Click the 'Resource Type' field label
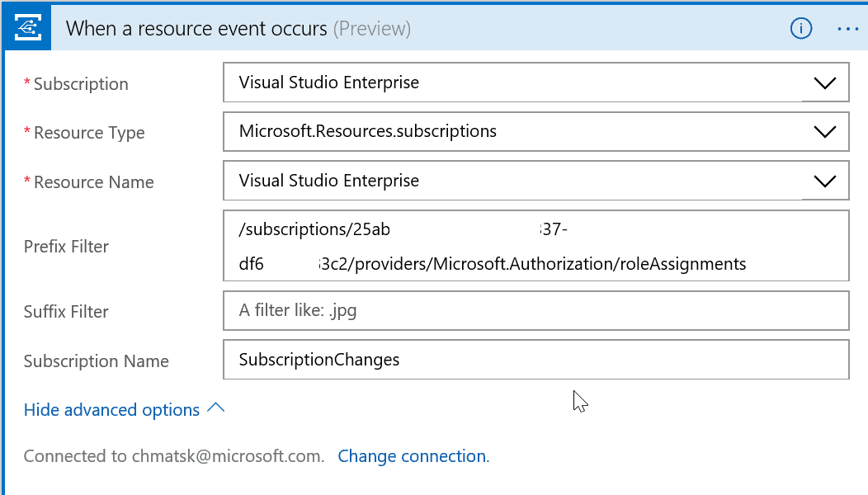868x495 pixels. (x=89, y=133)
